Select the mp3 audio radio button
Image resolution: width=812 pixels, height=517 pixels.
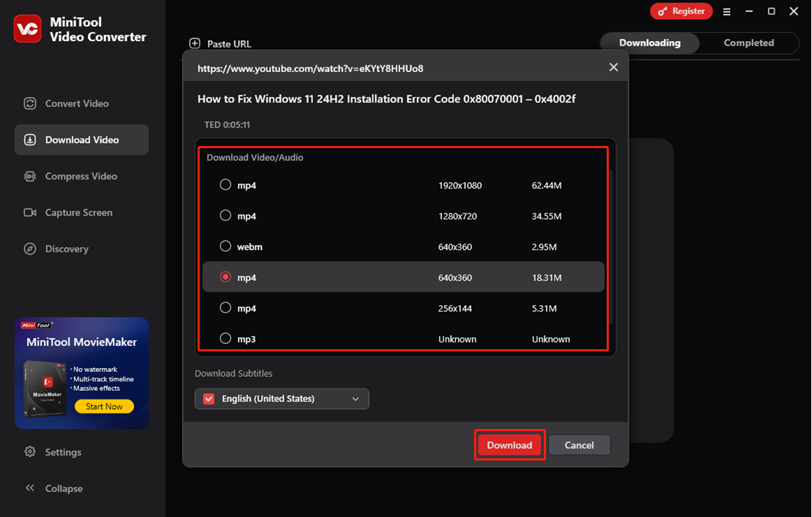[x=225, y=338]
